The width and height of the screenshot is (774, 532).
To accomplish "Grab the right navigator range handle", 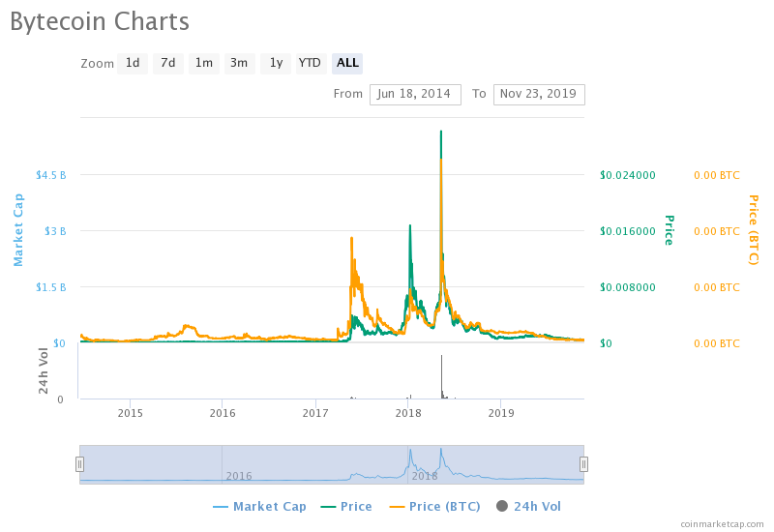I will [583, 464].
